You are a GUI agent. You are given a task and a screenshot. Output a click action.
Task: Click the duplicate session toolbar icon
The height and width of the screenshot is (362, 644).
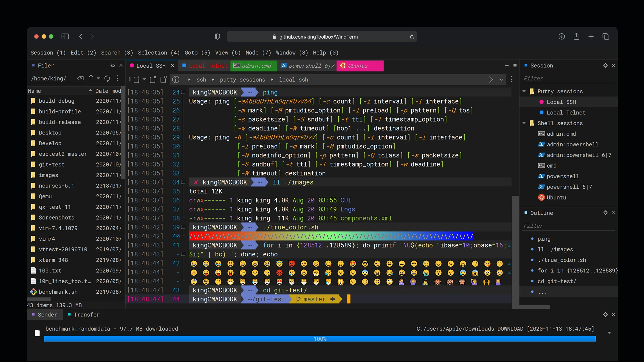point(163,79)
